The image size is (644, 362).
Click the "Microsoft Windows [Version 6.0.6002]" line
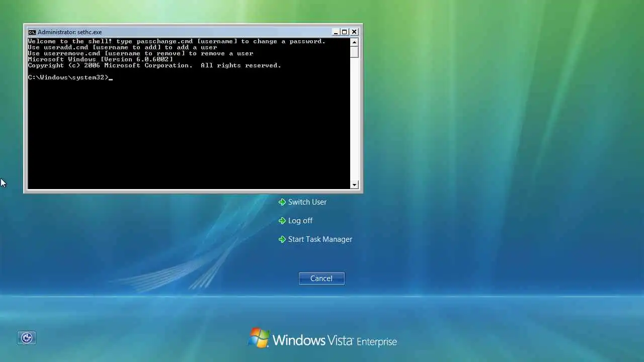pos(100,59)
